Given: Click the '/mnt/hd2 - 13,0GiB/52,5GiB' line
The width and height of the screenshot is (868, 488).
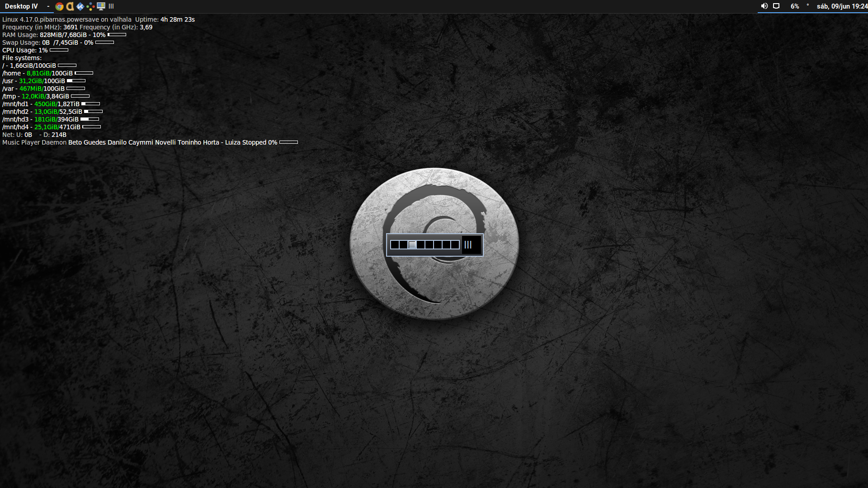Looking at the screenshot, I should click(42, 112).
